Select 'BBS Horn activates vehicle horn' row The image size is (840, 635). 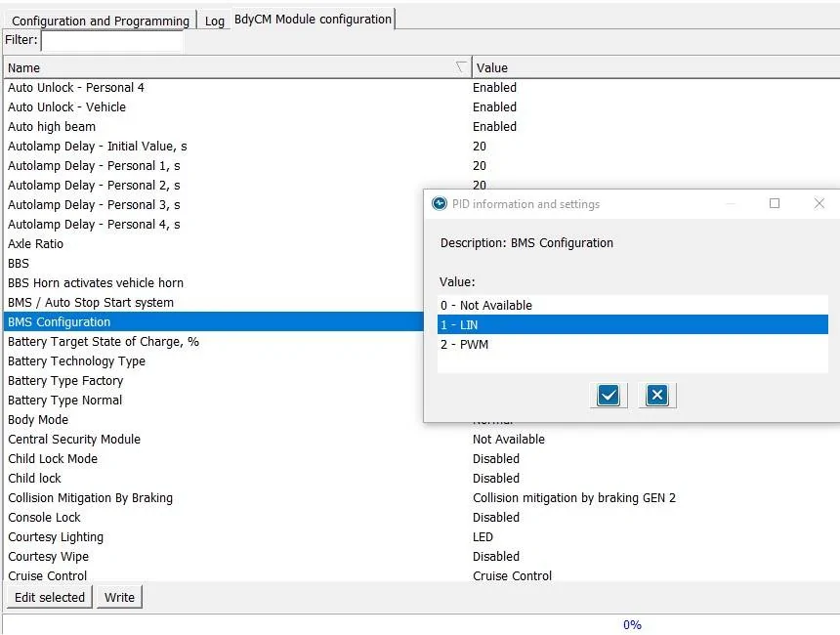[214, 283]
